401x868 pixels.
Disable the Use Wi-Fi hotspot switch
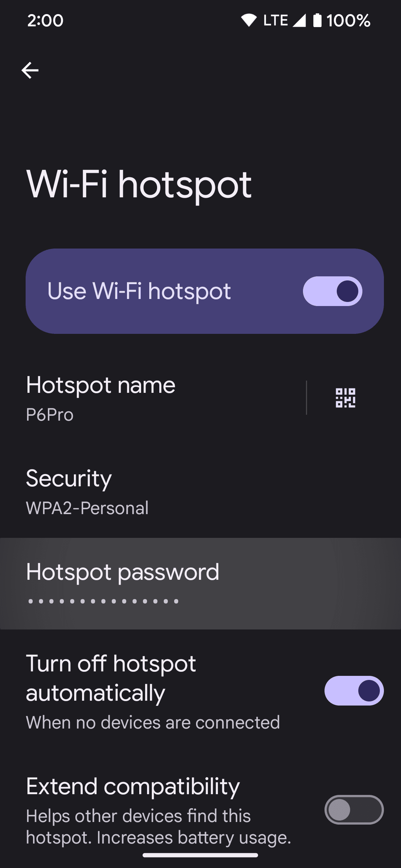[332, 291]
